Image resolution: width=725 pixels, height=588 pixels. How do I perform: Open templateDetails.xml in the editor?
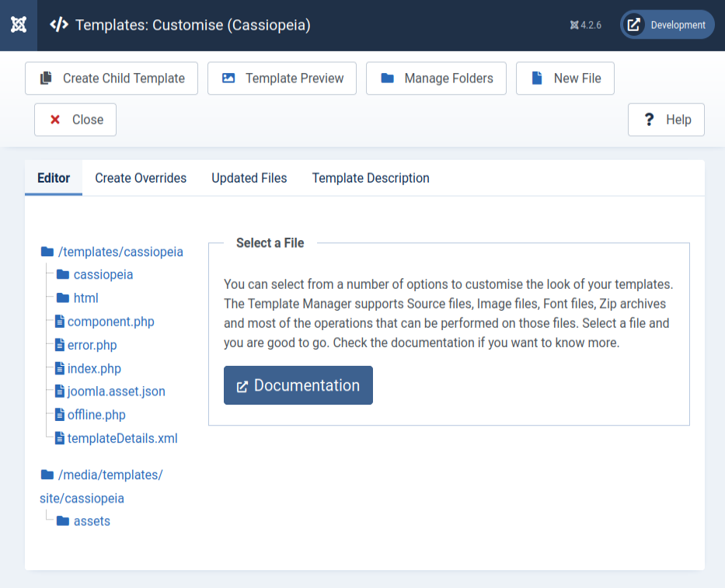pos(122,438)
